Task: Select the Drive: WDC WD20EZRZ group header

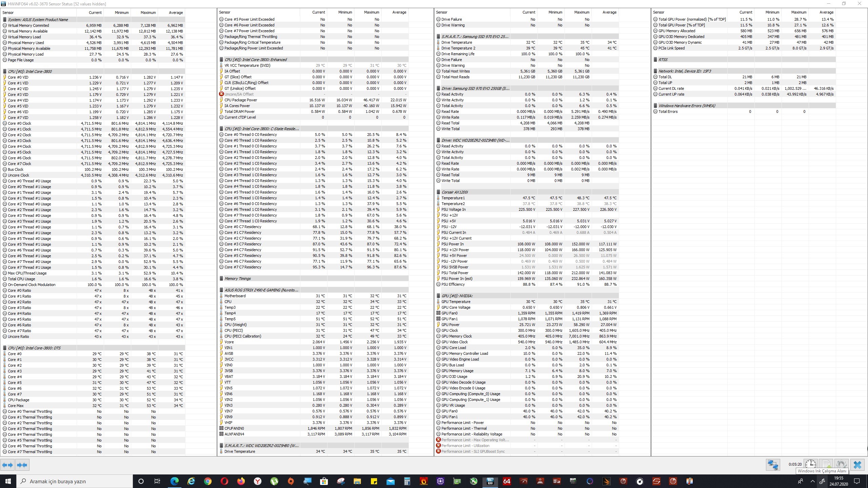Action: click(527, 140)
